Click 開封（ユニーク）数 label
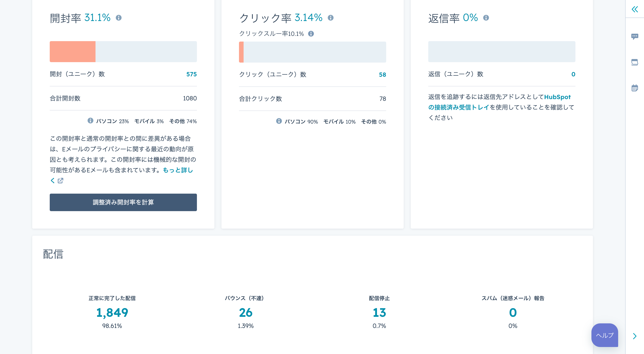 coord(77,74)
